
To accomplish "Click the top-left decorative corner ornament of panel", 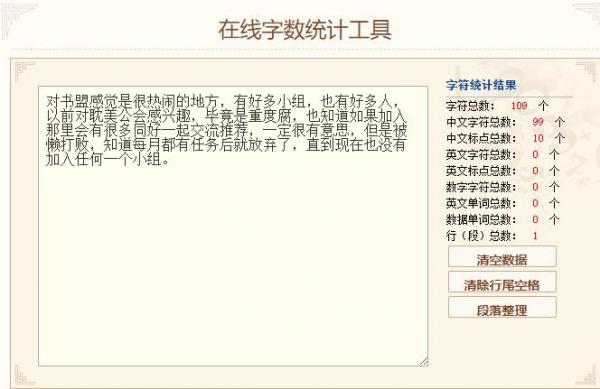I will click(24, 72).
